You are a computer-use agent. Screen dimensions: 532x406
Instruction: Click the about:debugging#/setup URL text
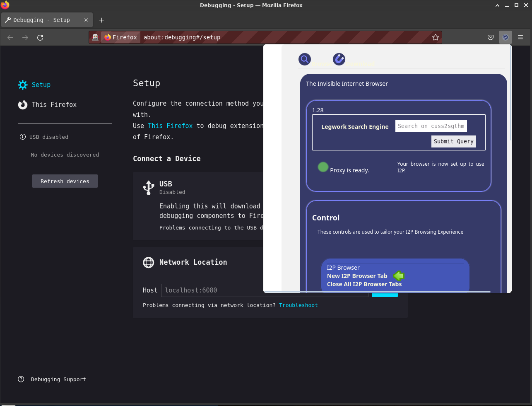pyautogui.click(x=182, y=37)
